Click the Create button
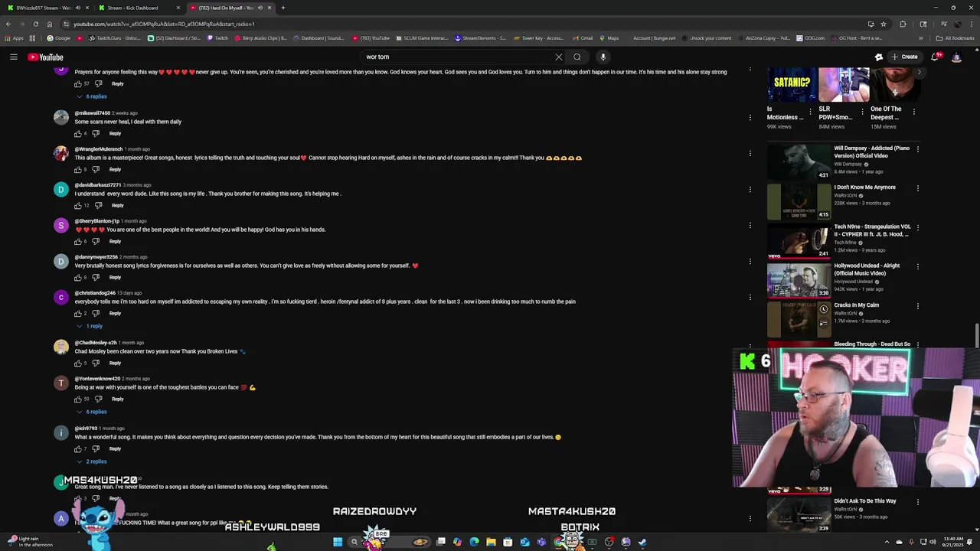This screenshot has width=980, height=551. click(x=904, y=57)
